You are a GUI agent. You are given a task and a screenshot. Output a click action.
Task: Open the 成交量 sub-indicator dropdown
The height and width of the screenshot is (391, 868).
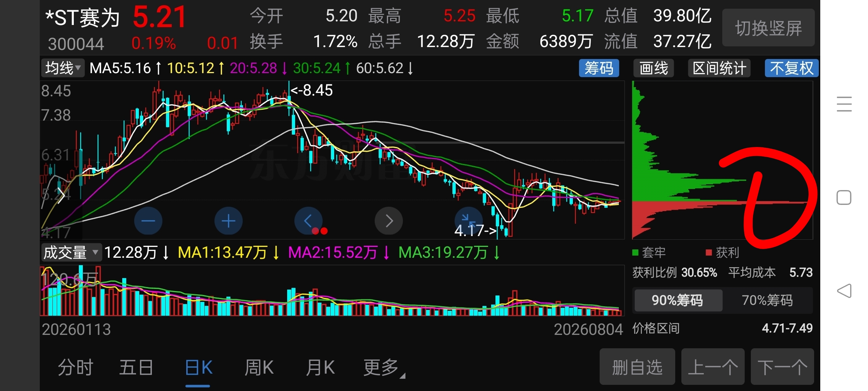pos(71,252)
